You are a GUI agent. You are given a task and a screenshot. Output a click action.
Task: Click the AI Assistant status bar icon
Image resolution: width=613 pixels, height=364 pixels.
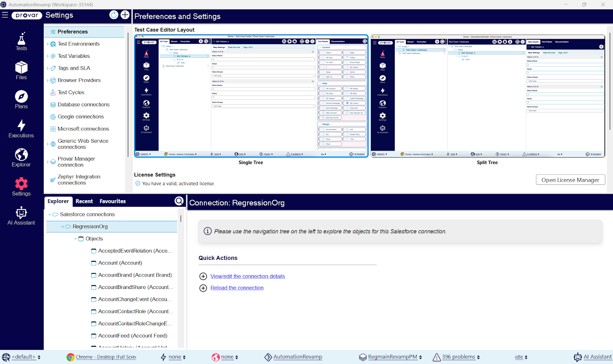click(x=578, y=357)
